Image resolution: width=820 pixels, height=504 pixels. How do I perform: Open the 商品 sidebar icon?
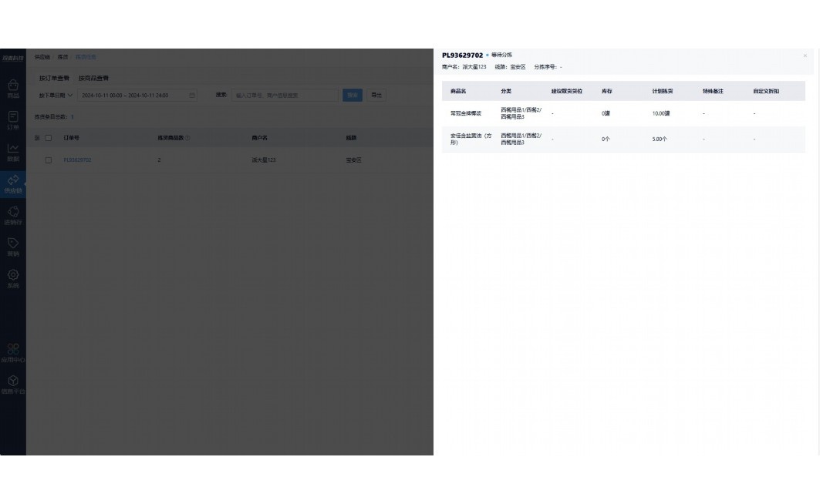coord(13,86)
